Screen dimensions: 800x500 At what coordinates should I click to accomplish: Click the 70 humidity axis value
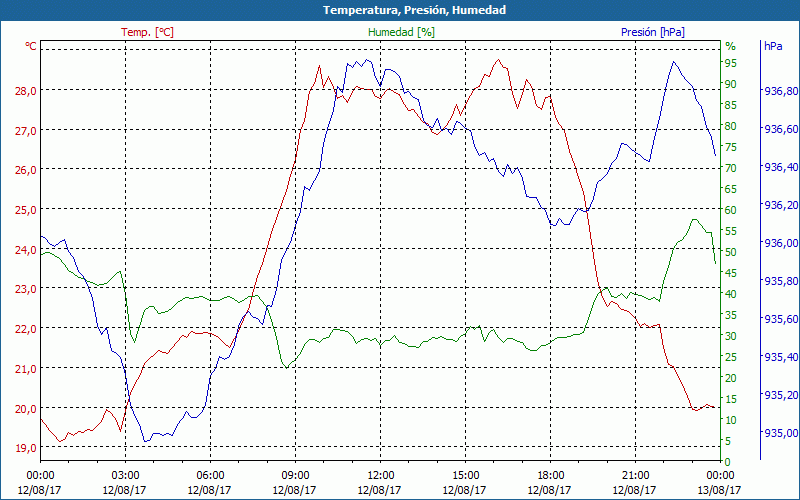pos(731,168)
